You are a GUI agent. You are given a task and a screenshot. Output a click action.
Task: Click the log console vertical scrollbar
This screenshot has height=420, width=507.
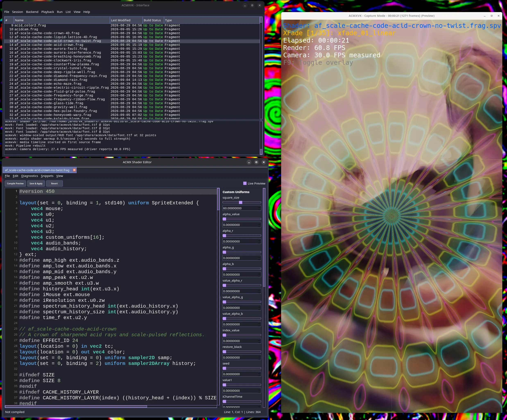tap(261, 138)
